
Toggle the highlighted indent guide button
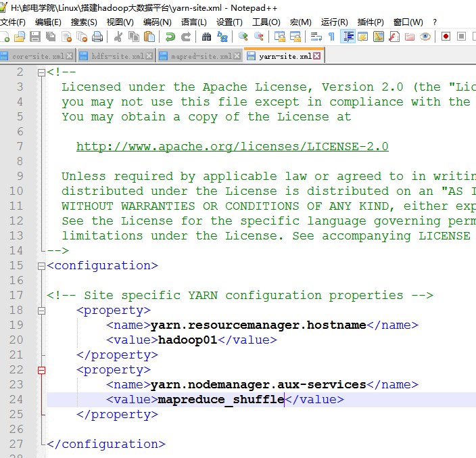click(x=348, y=37)
